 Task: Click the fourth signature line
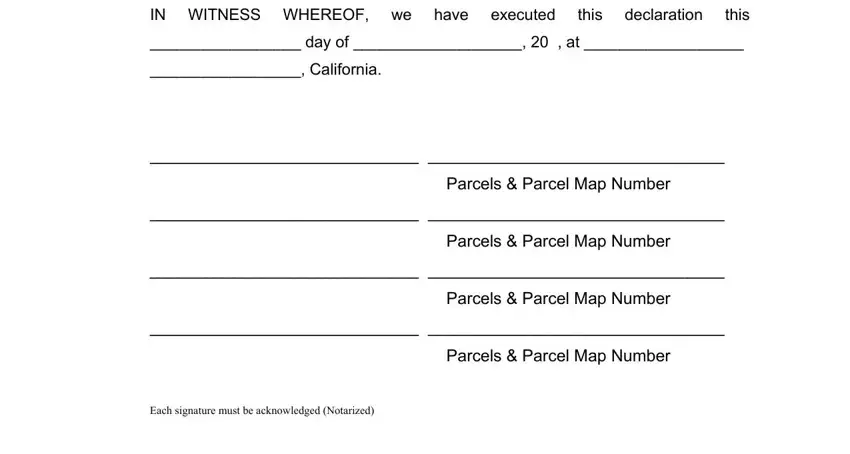284,334
